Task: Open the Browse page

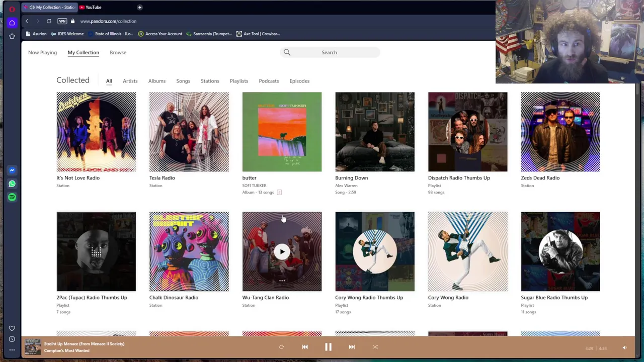Action: [118, 52]
